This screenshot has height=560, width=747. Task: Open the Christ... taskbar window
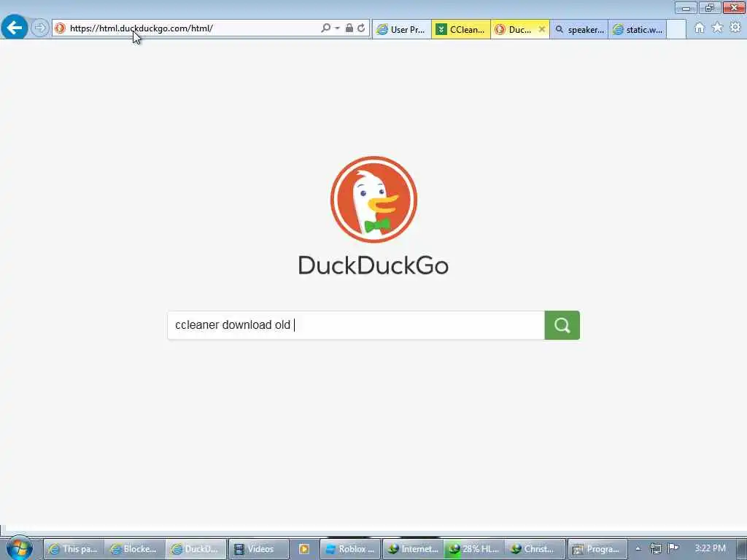pos(535,549)
